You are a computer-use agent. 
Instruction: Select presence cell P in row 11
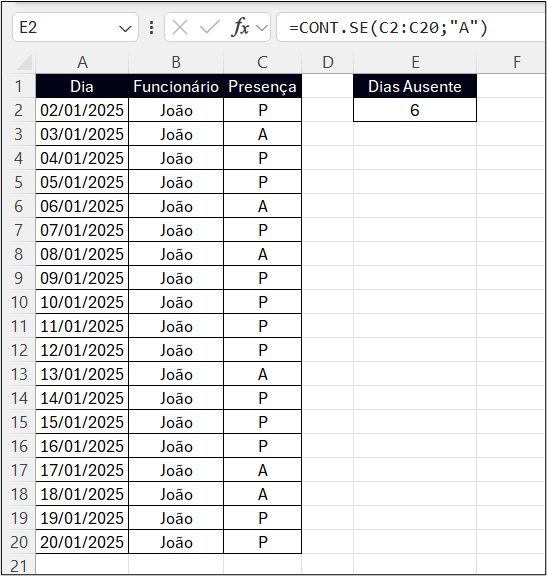click(x=262, y=326)
